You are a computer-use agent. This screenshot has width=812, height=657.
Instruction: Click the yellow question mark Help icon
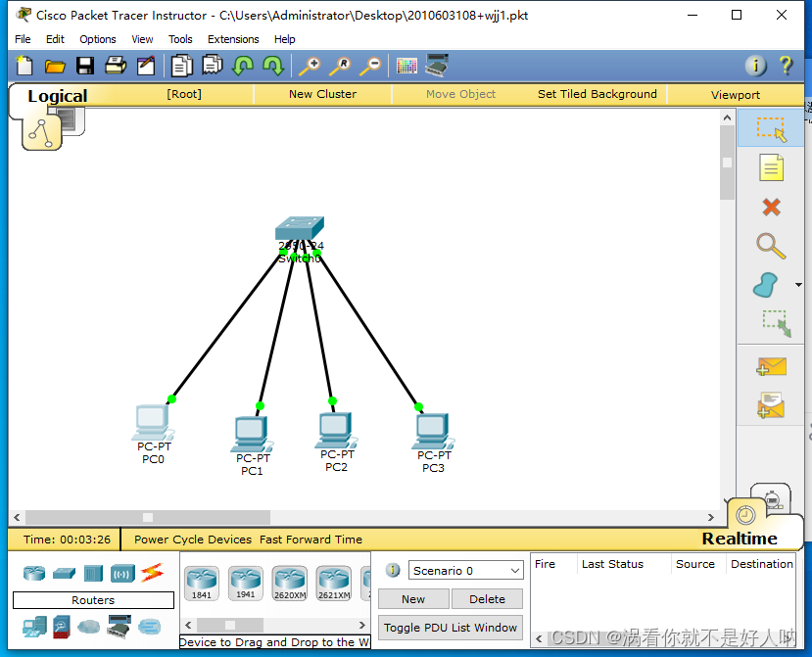point(786,66)
